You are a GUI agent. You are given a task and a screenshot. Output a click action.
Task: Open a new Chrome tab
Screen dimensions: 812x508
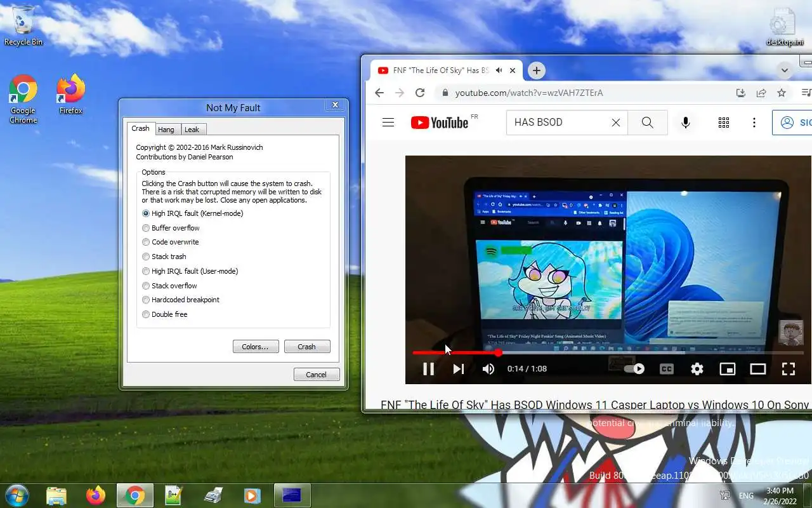click(x=537, y=70)
